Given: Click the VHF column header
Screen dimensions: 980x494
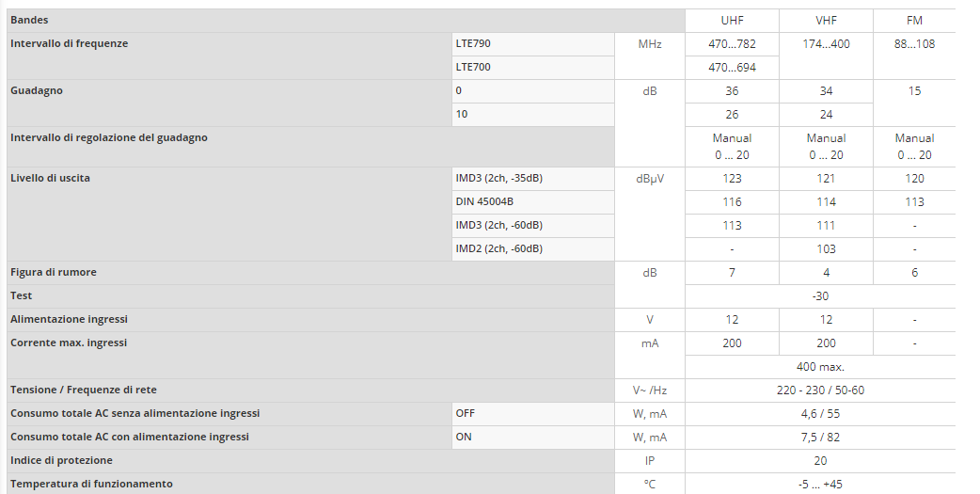Looking at the screenshot, I should [826, 20].
